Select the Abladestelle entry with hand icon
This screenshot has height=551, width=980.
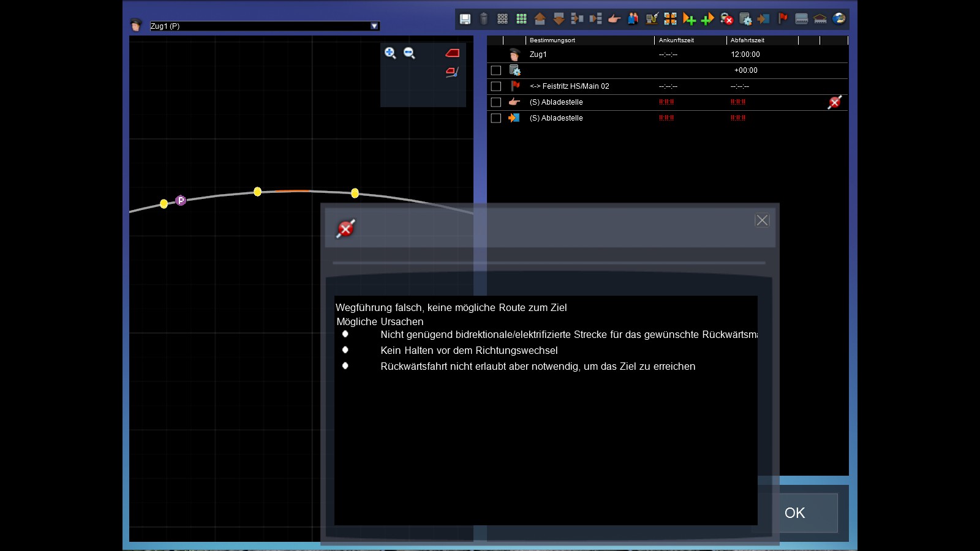(x=556, y=102)
